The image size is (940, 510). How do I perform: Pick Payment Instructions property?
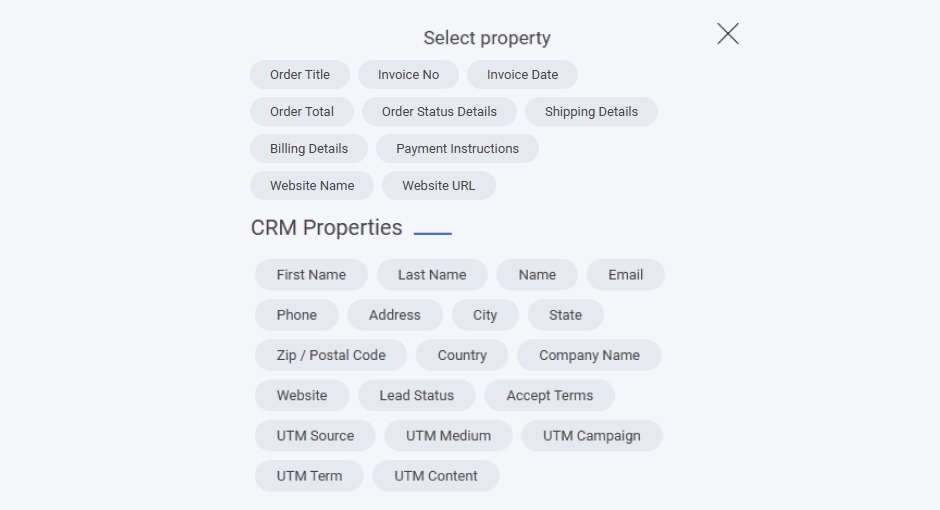point(457,149)
